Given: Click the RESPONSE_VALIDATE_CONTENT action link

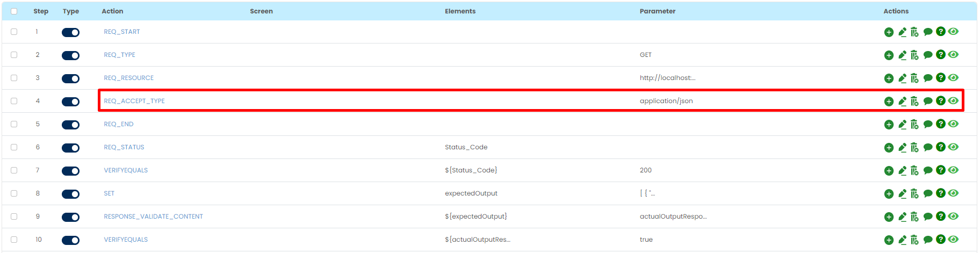Looking at the screenshot, I should (153, 216).
